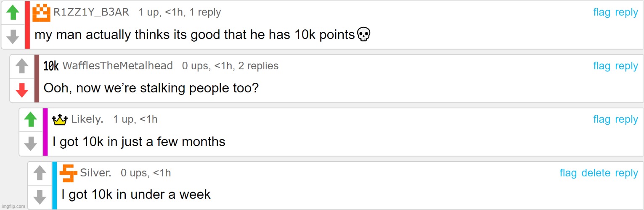Screen dimensions: 644x210
Task: Reply to Likely.'s comment
Action: tap(626, 120)
